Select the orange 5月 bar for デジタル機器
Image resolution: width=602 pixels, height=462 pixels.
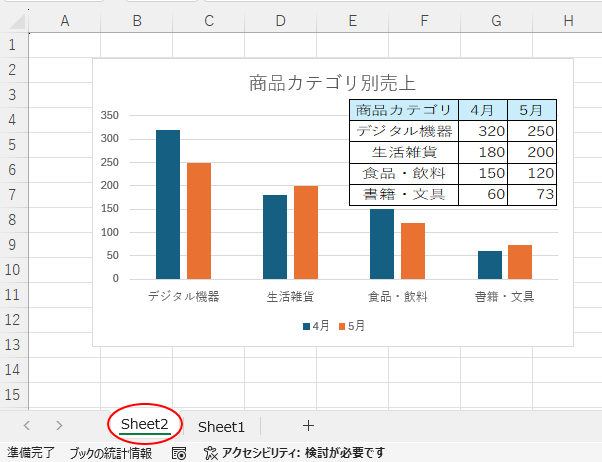coord(199,221)
